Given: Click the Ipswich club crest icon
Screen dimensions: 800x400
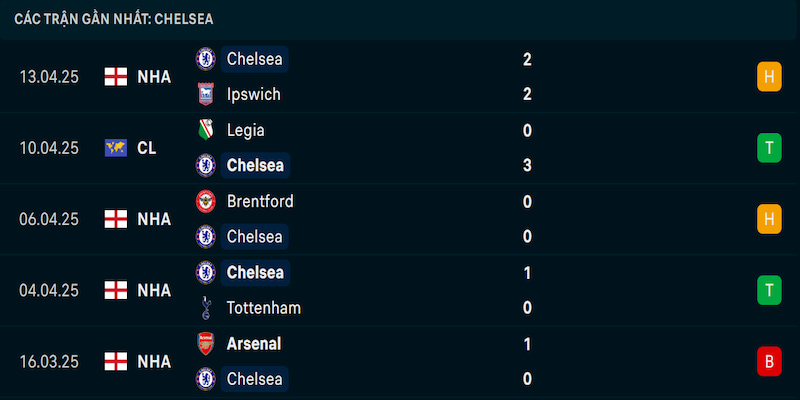Looking at the screenshot, I should pyautogui.click(x=206, y=94).
